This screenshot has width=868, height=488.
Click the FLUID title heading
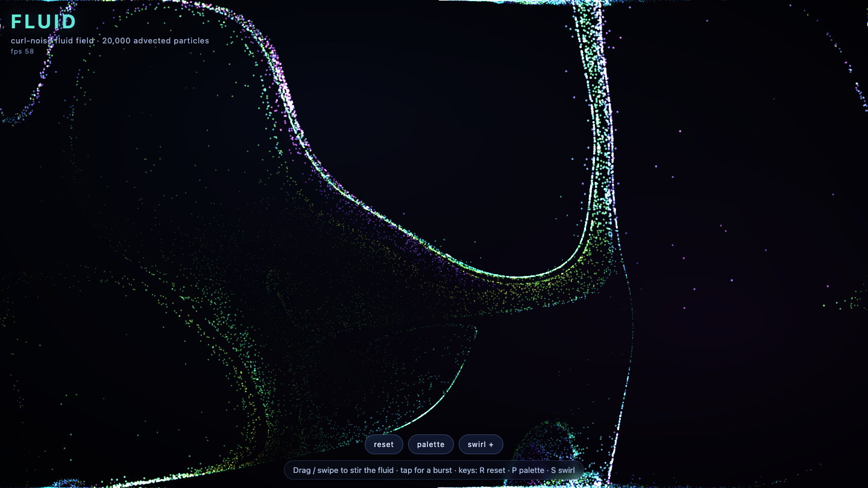tap(43, 22)
